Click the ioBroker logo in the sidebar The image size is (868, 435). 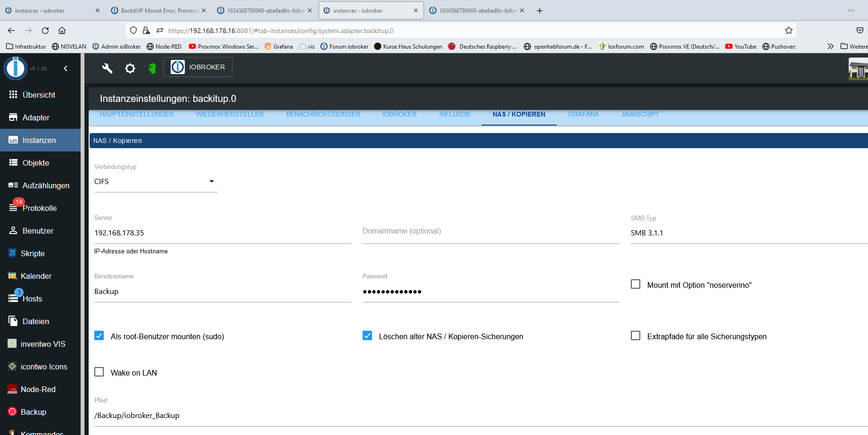point(16,68)
